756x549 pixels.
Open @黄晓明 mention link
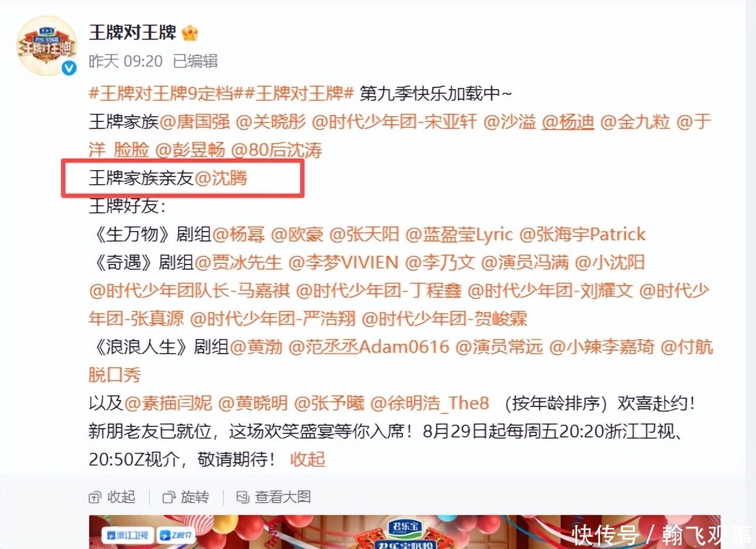(253, 404)
